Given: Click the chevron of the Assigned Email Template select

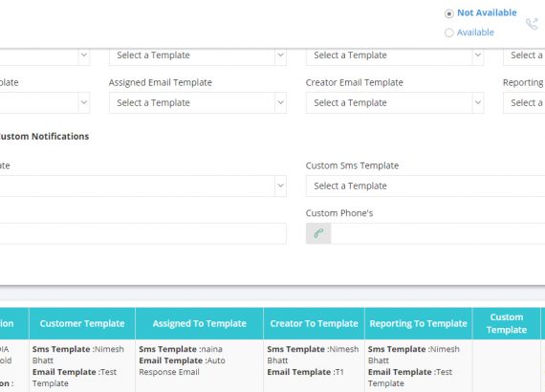Looking at the screenshot, I should (x=280, y=103).
